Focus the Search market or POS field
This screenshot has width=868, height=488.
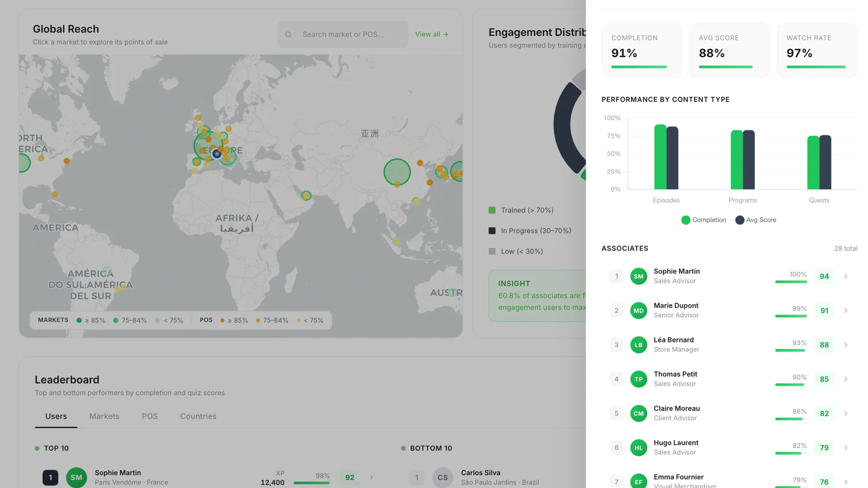(x=349, y=34)
